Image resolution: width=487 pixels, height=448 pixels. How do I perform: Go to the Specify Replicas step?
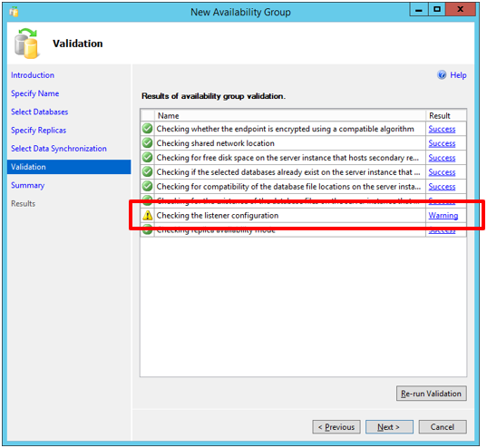tap(38, 131)
